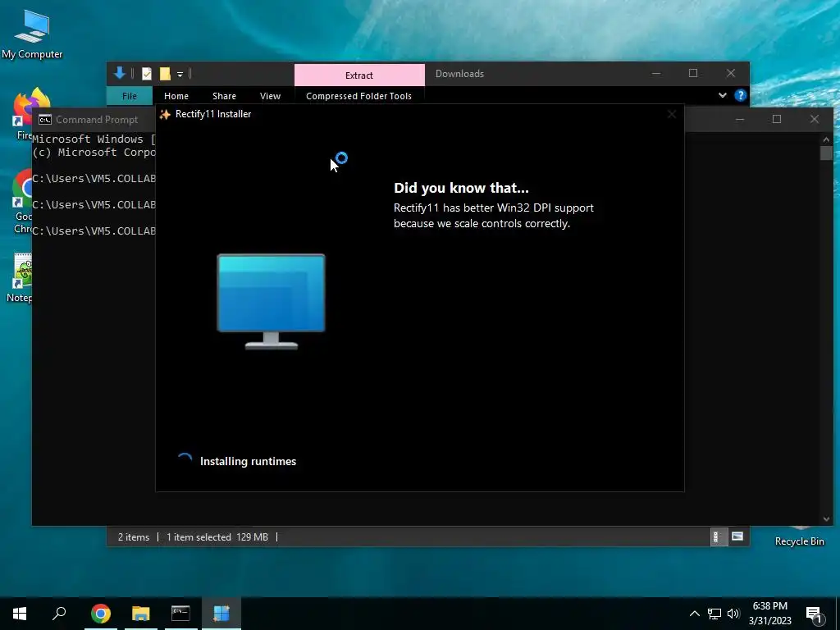Click the Command Prompt title bar icon
The height and width of the screenshot is (630, 840).
45,120
